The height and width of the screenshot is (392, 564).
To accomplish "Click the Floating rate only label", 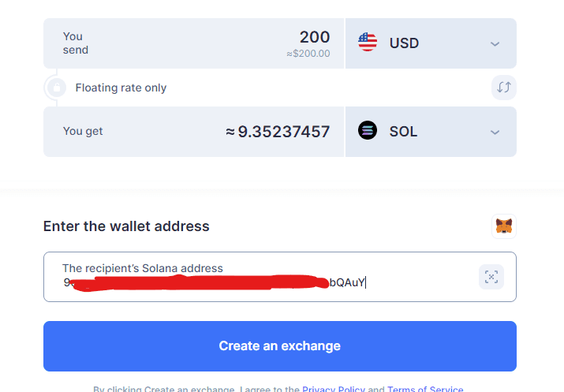I will (121, 88).
